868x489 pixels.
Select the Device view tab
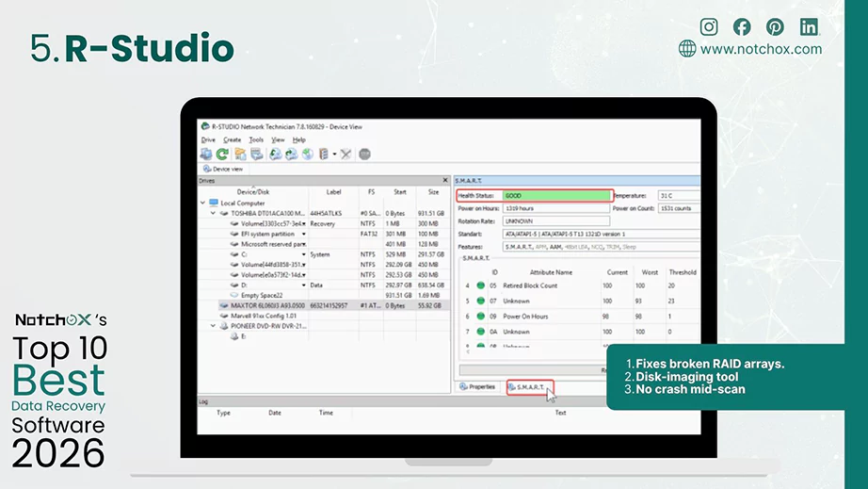[x=223, y=169]
